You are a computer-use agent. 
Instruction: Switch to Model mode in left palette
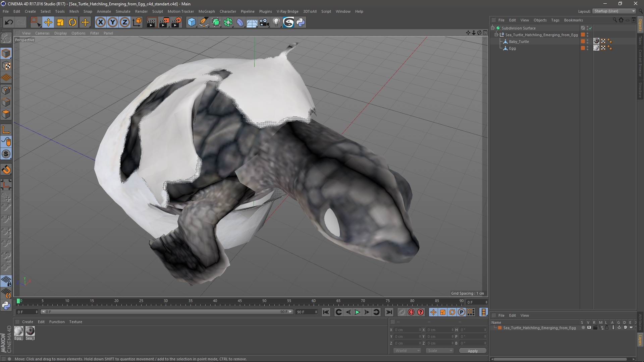(6, 54)
